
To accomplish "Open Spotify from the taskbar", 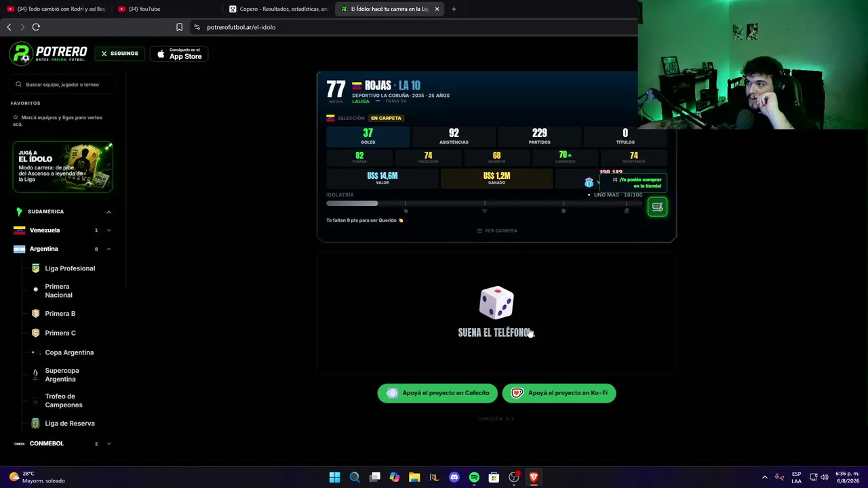I will pyautogui.click(x=474, y=477).
